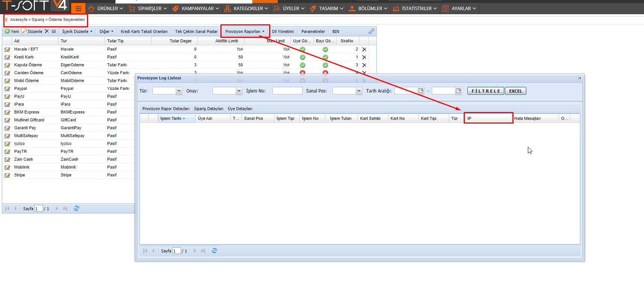The height and width of the screenshot is (297, 644).
Task: Click Üye Detayları
Action: [240, 109]
